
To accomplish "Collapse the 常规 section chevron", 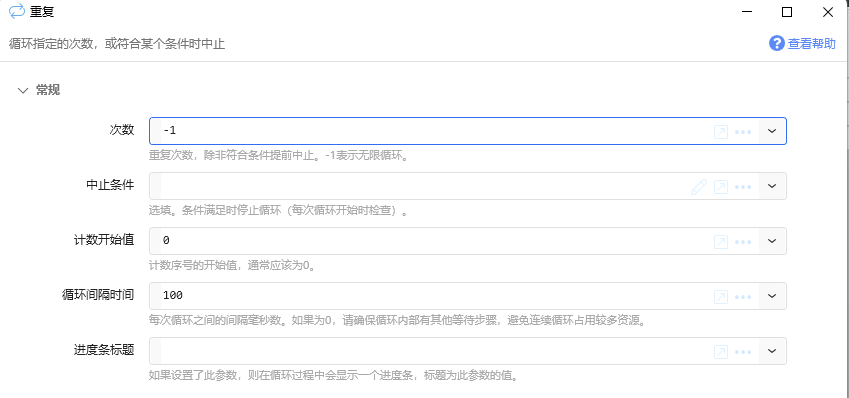I will pos(23,90).
